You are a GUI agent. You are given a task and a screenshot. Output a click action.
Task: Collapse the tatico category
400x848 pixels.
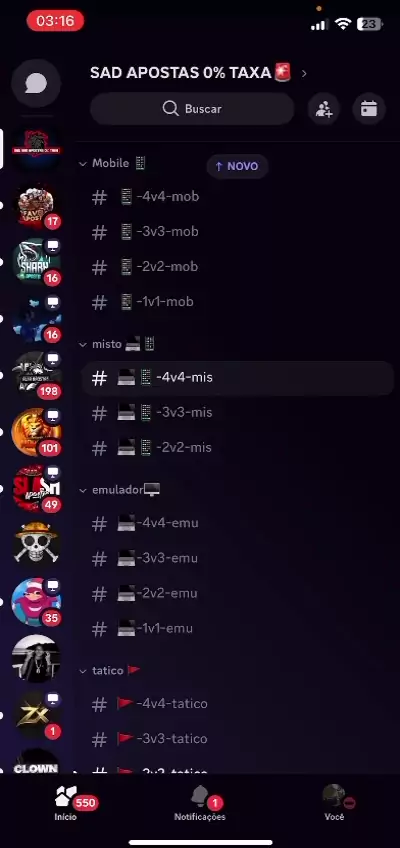tap(110, 670)
